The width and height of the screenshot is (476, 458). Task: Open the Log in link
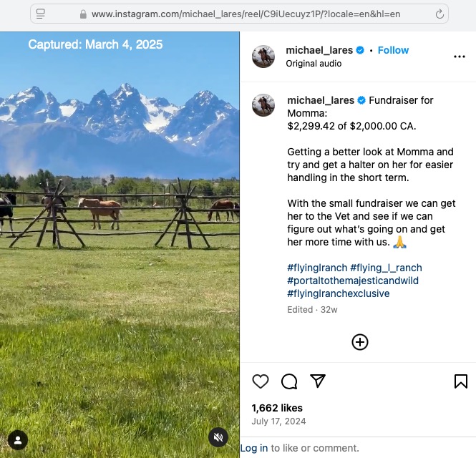coord(254,448)
